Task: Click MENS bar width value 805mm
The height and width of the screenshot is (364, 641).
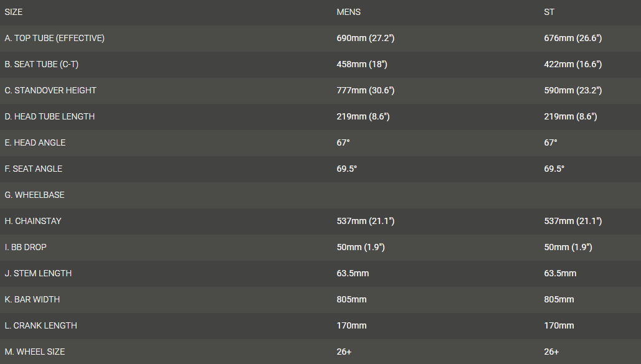Action: click(x=351, y=299)
